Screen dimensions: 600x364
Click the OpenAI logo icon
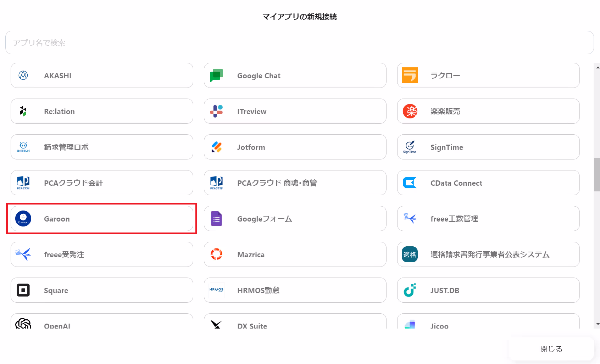(x=23, y=323)
